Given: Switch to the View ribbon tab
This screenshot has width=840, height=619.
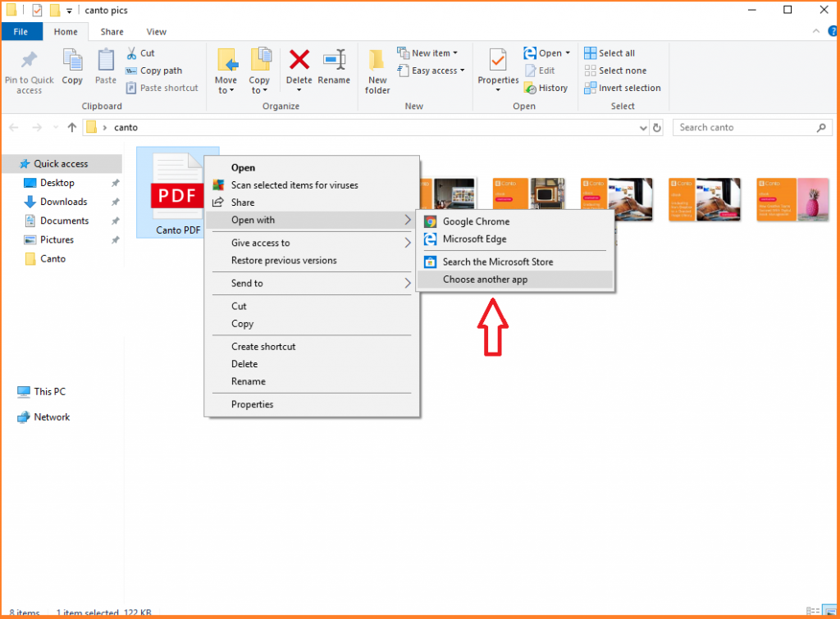Looking at the screenshot, I should [156, 31].
